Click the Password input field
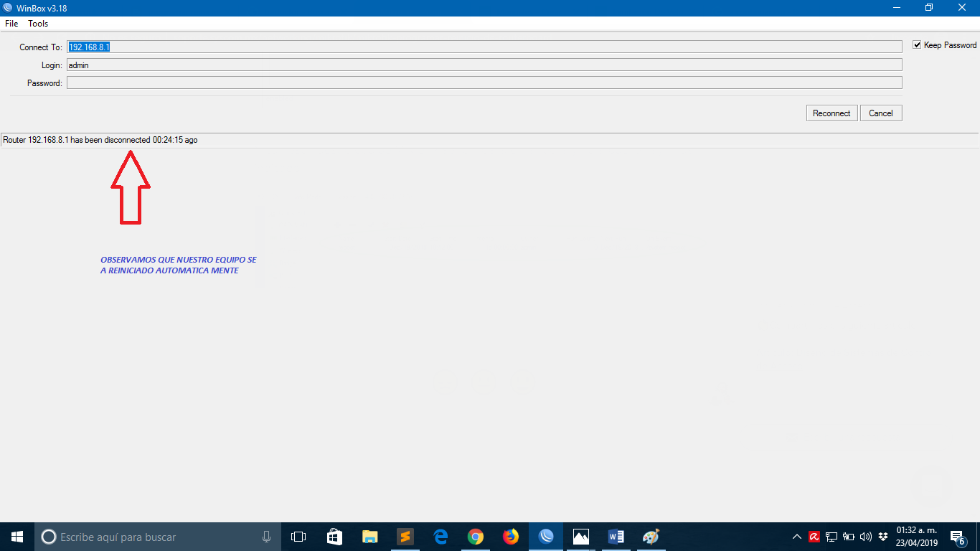The width and height of the screenshot is (980, 551). [x=484, y=83]
